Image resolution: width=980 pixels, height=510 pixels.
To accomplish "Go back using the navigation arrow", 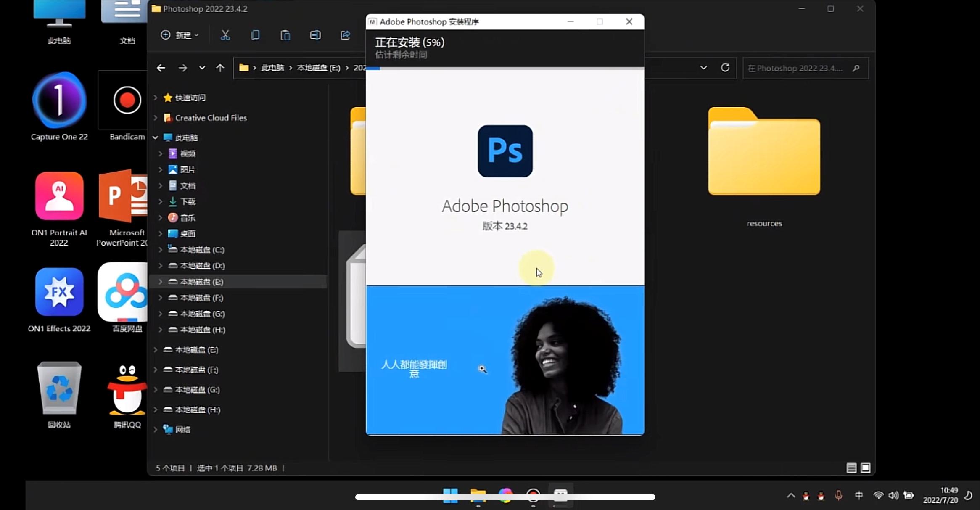I will click(x=161, y=67).
